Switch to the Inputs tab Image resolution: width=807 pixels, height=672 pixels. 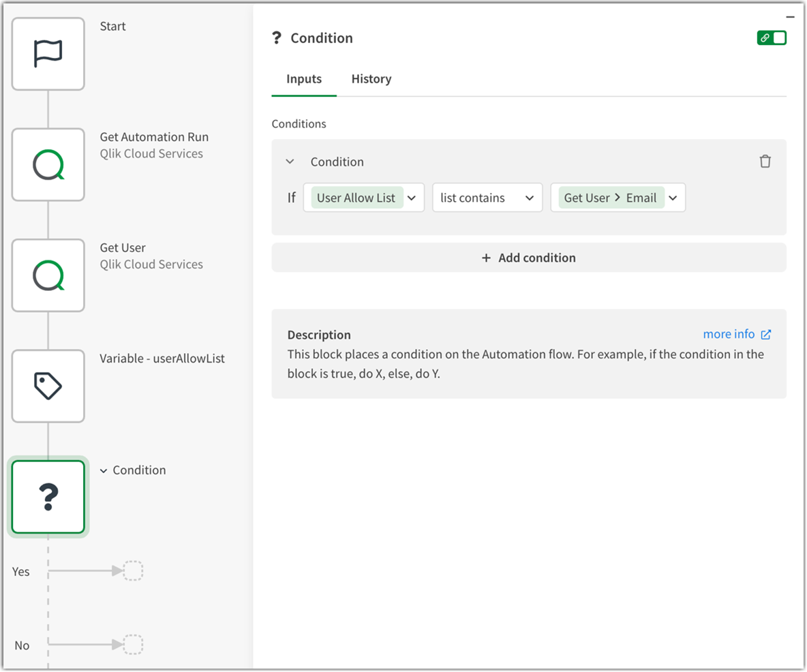[304, 79]
